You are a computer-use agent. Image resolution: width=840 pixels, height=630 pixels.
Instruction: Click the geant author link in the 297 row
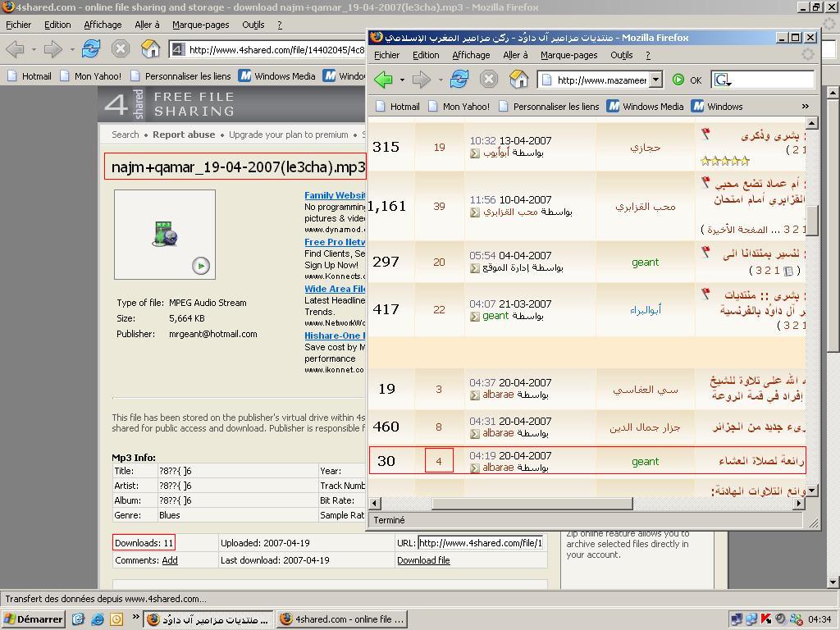coord(645,262)
